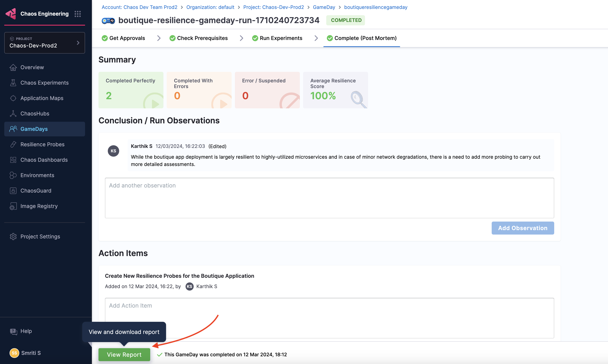This screenshot has width=608, height=364.
Task: Click chevron after Get Approvals step
Action: coord(159,38)
